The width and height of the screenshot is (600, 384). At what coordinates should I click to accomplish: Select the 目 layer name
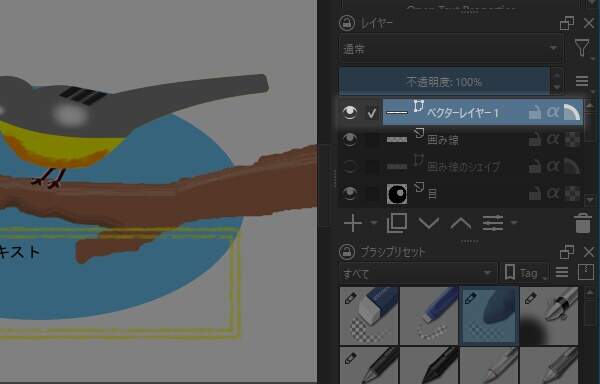(x=432, y=194)
